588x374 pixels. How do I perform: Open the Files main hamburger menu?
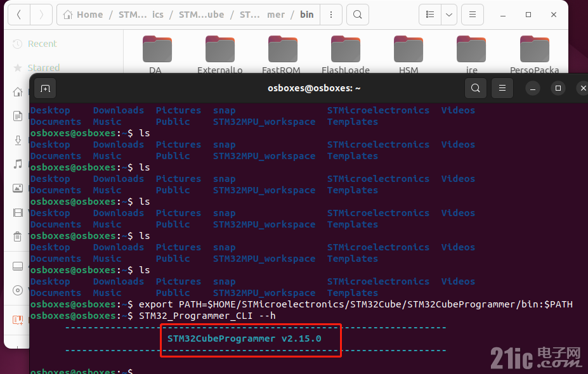click(x=473, y=15)
